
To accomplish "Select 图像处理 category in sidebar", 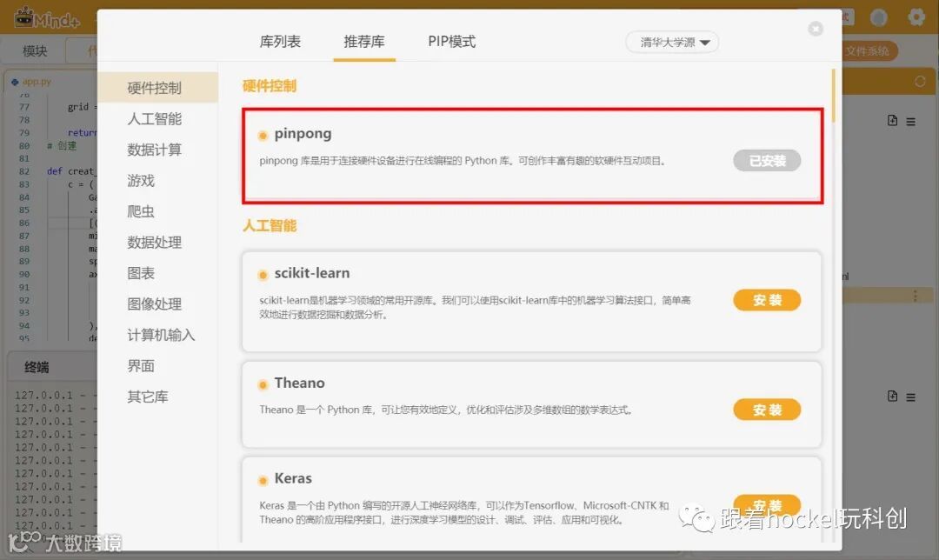I will (x=154, y=304).
